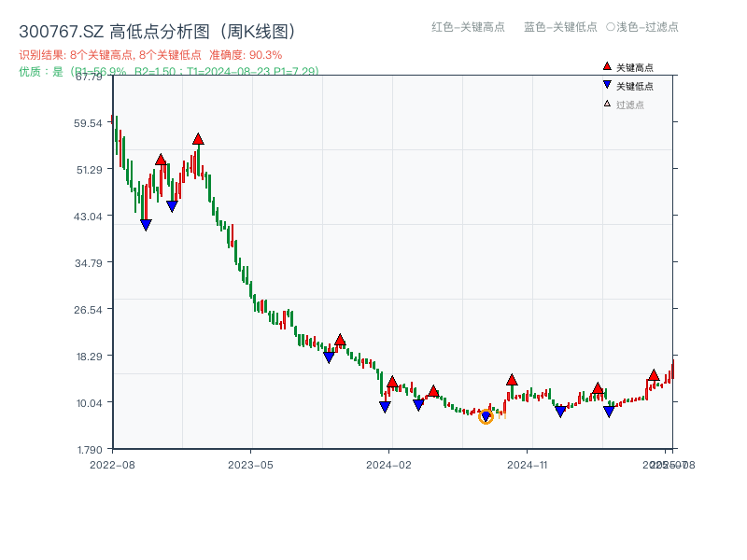
Task: Select red key-high triangle just above 18.29 level
Action: click(x=340, y=340)
